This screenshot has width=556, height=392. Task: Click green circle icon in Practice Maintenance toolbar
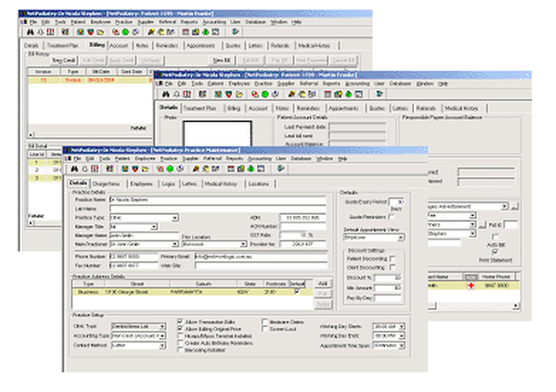tap(170, 169)
